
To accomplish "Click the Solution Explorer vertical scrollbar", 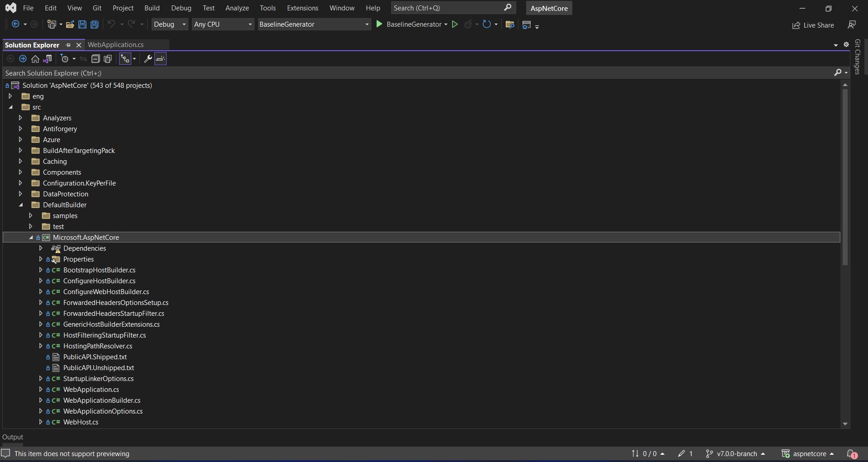I will (x=845, y=176).
